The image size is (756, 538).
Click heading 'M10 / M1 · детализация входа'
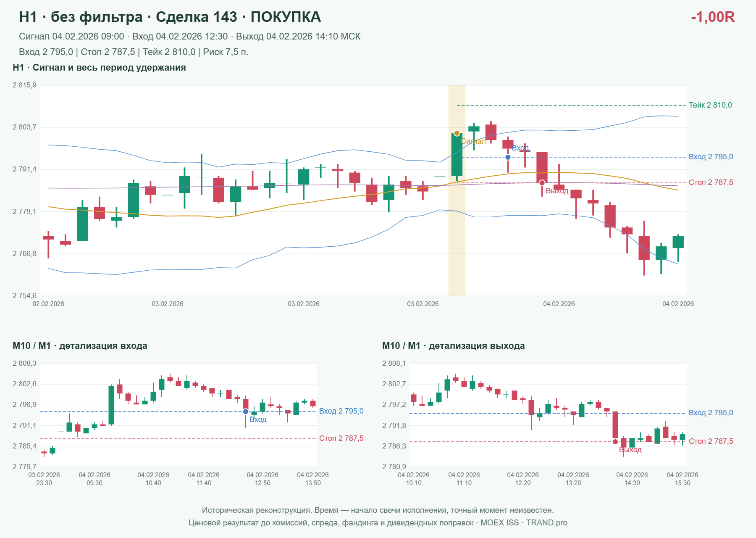click(x=80, y=346)
